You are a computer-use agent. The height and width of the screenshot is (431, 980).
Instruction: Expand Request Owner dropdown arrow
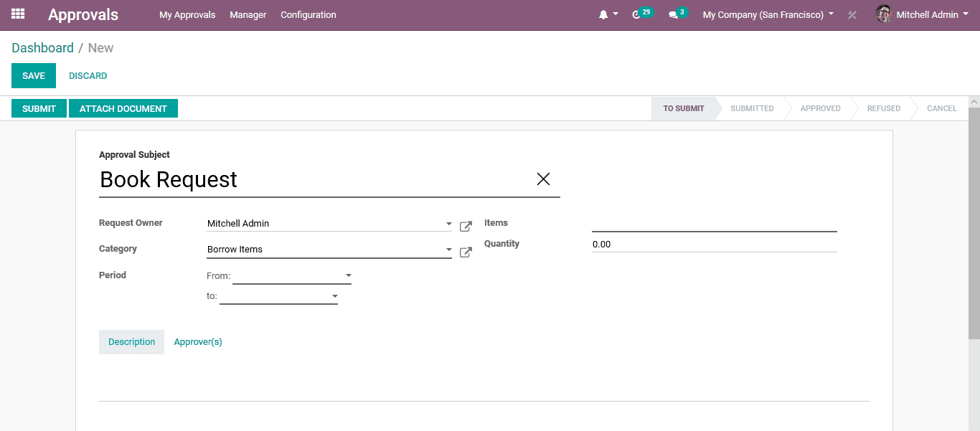point(448,224)
